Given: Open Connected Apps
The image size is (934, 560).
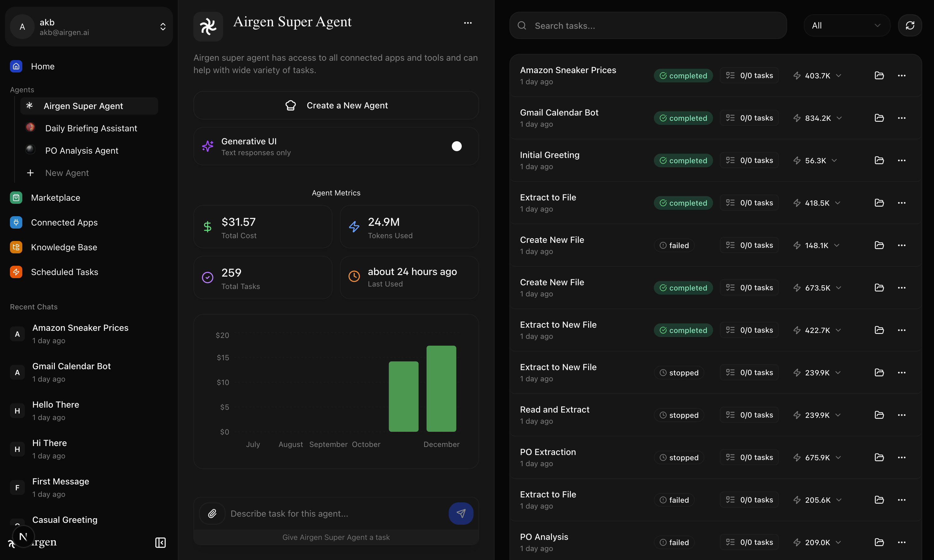Looking at the screenshot, I should tap(64, 223).
